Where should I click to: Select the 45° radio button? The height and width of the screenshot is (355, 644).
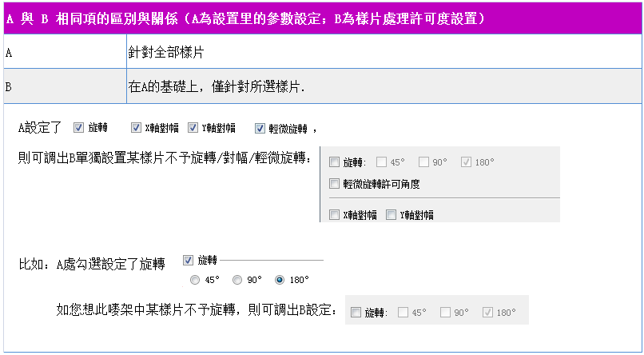point(195,280)
